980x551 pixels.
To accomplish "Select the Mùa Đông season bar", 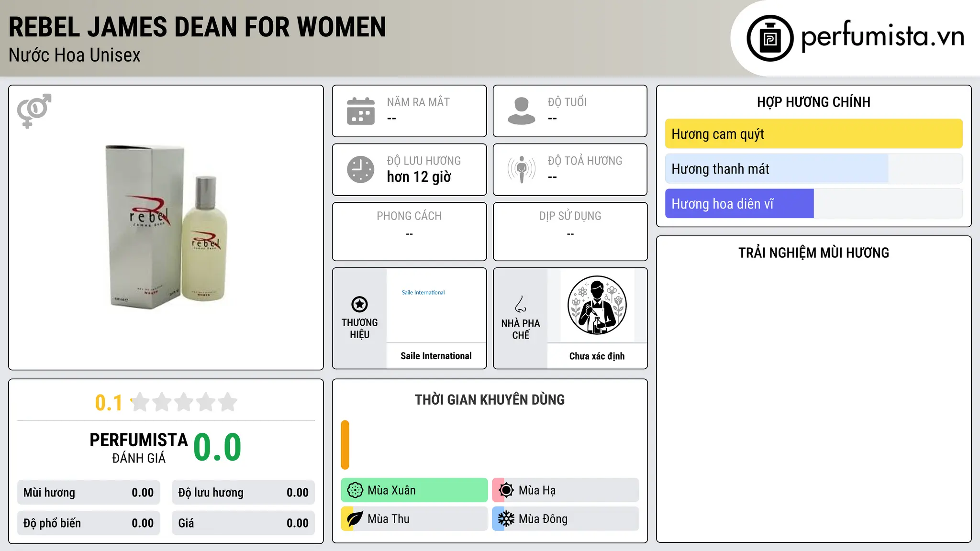I will pos(566,518).
